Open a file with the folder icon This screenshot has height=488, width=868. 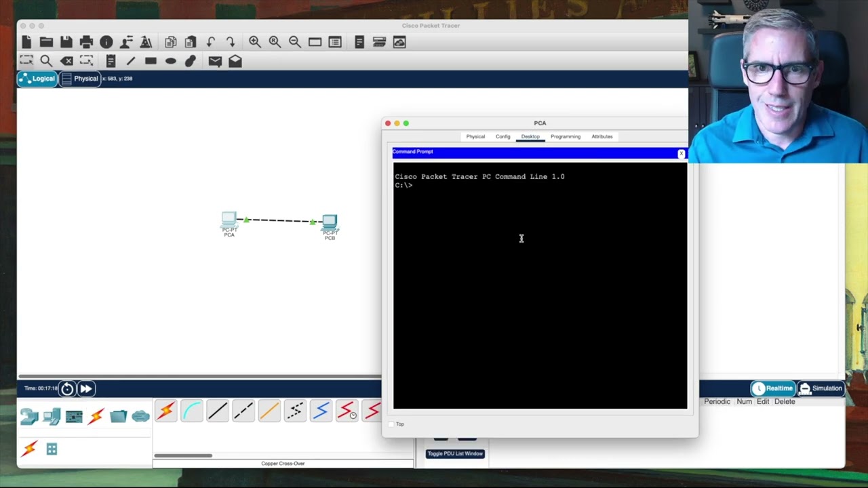click(x=46, y=42)
